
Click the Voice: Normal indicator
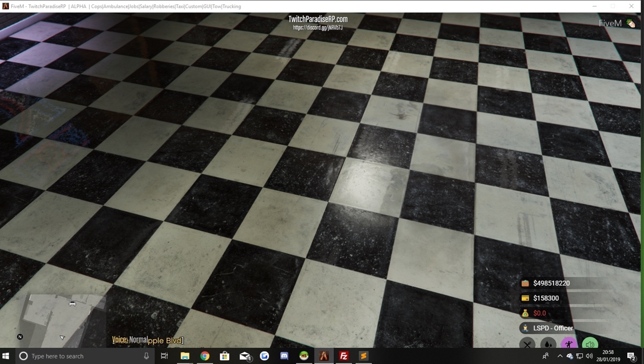(129, 340)
